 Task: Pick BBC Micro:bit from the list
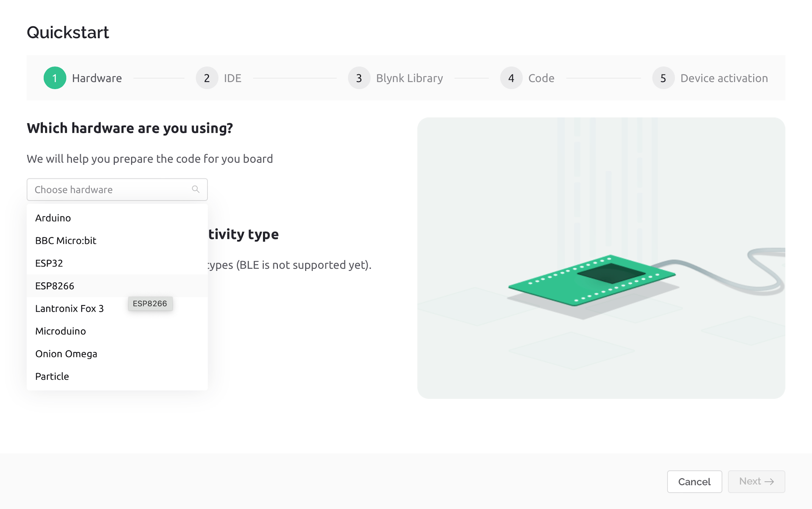pos(65,241)
